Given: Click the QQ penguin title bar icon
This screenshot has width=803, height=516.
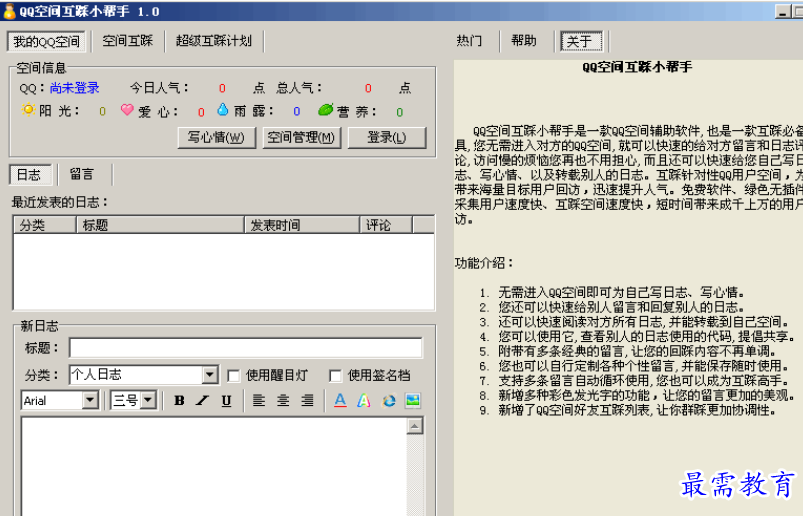Looking at the screenshot, I should pyautogui.click(x=9, y=11).
